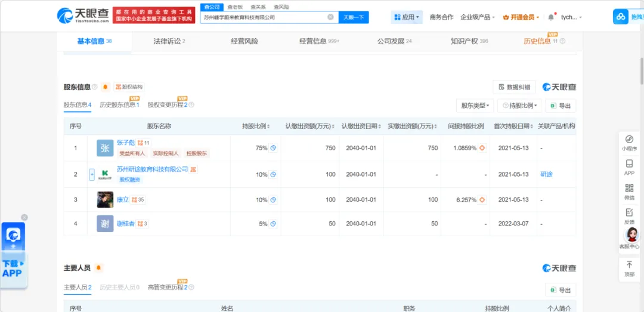This screenshot has height=312, width=644.
Task: Select the 查关系 search tab
Action: pyautogui.click(x=258, y=7)
